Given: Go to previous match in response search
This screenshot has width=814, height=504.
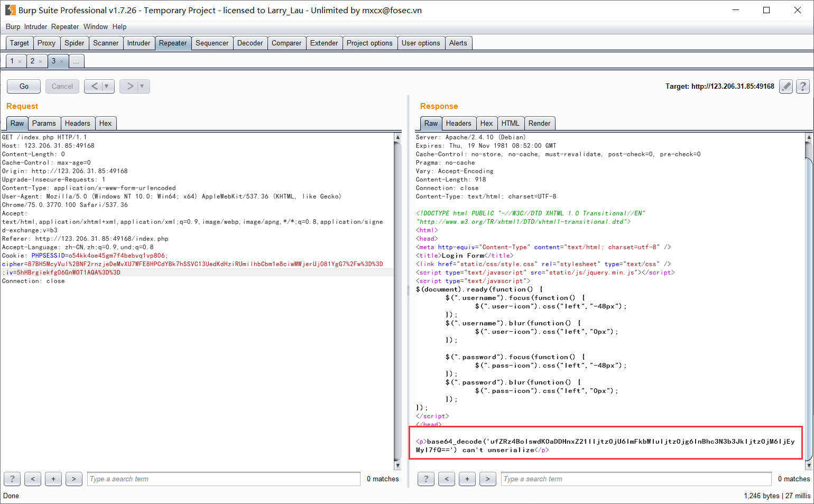Looking at the screenshot, I should [x=447, y=479].
